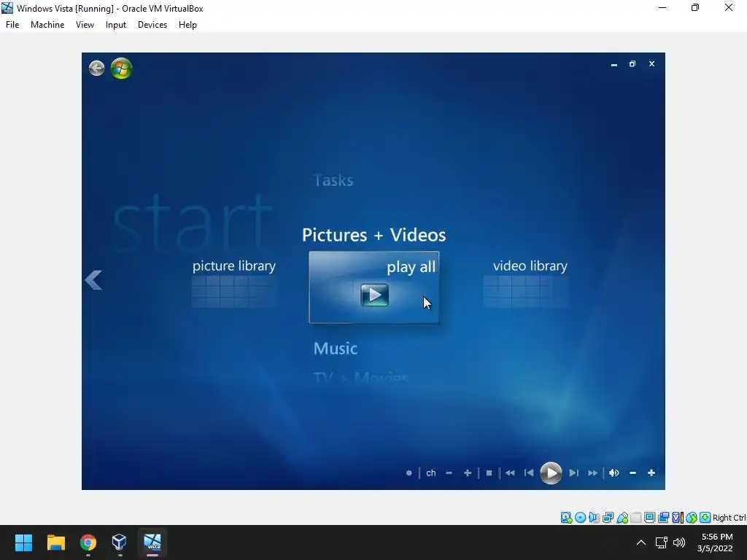747x560 pixels.
Task: Click the rewind button
Action: click(510, 472)
